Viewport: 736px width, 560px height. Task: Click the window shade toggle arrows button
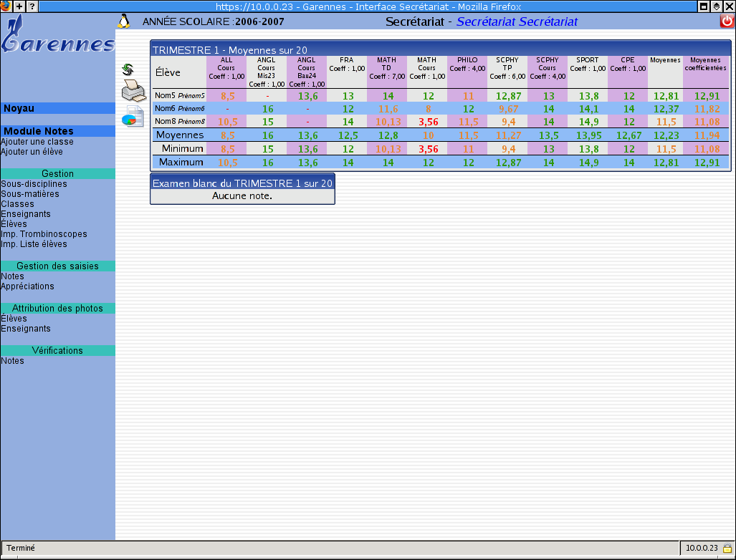[717, 6]
